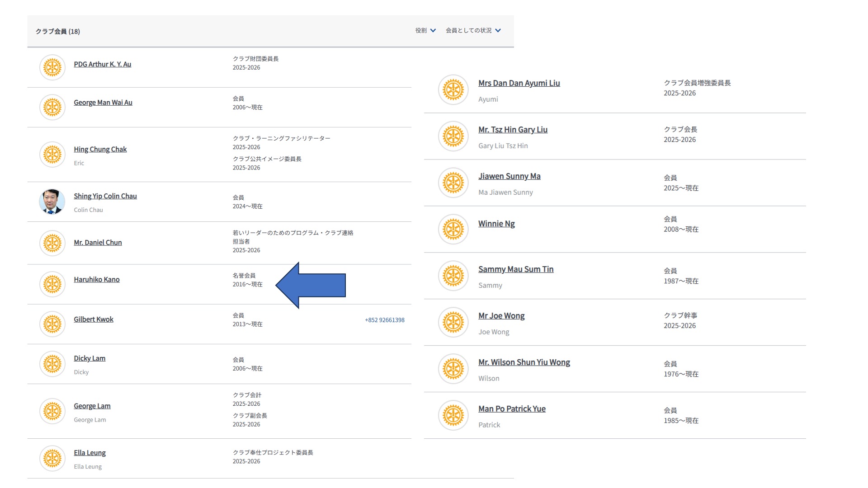Click Rotary wheel avatar beside Winnie Ng

point(453,229)
